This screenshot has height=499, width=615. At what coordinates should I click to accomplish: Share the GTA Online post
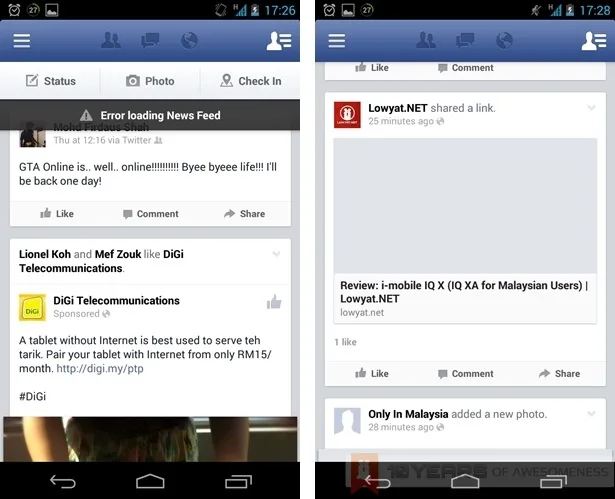(x=244, y=214)
